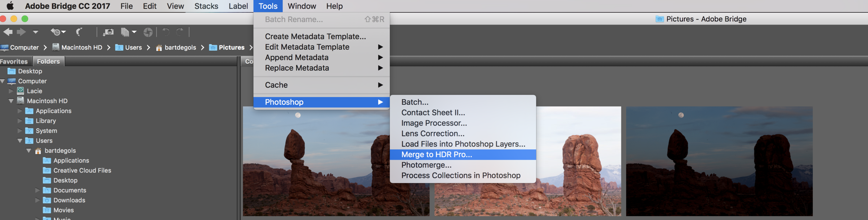Switch to the Favorites tab
Viewport: 868px width, 220px height.
[x=14, y=61]
